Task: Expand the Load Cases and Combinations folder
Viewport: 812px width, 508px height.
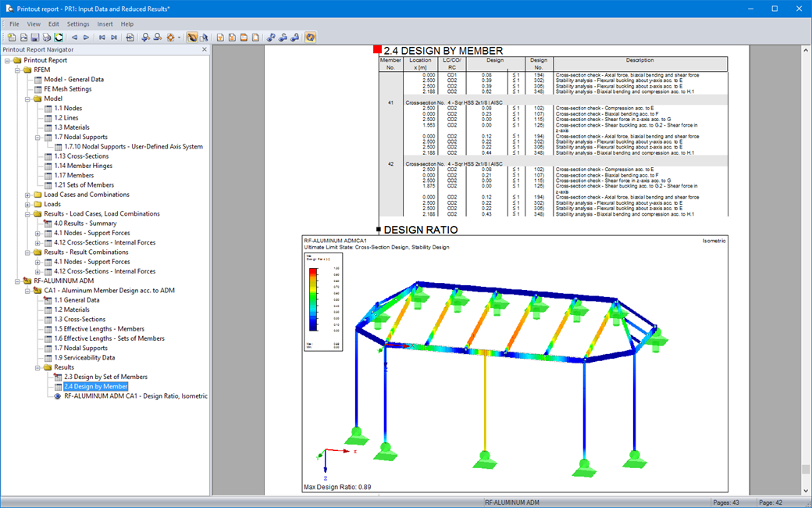Action: tap(27, 195)
